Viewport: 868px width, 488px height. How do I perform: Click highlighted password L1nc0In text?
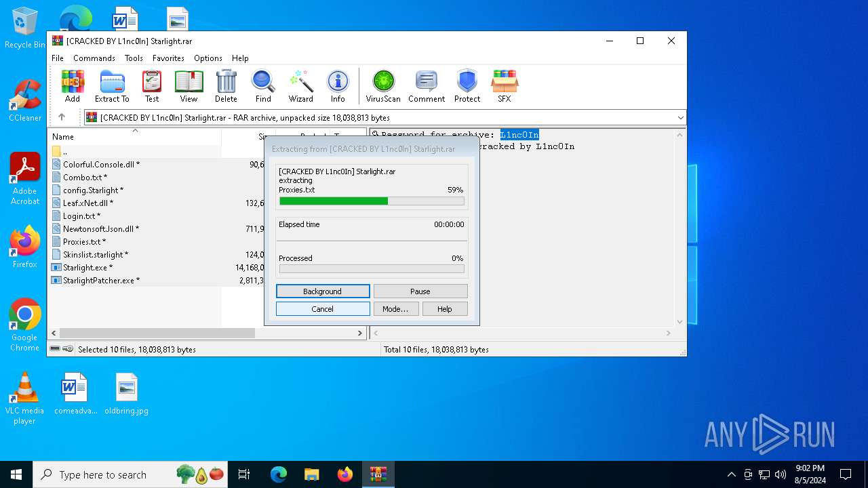pos(519,135)
